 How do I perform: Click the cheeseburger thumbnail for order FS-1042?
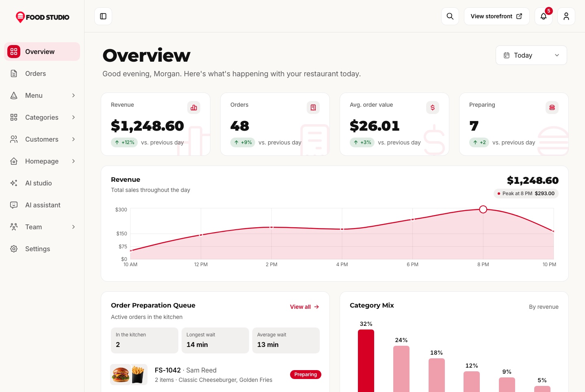[121, 375]
